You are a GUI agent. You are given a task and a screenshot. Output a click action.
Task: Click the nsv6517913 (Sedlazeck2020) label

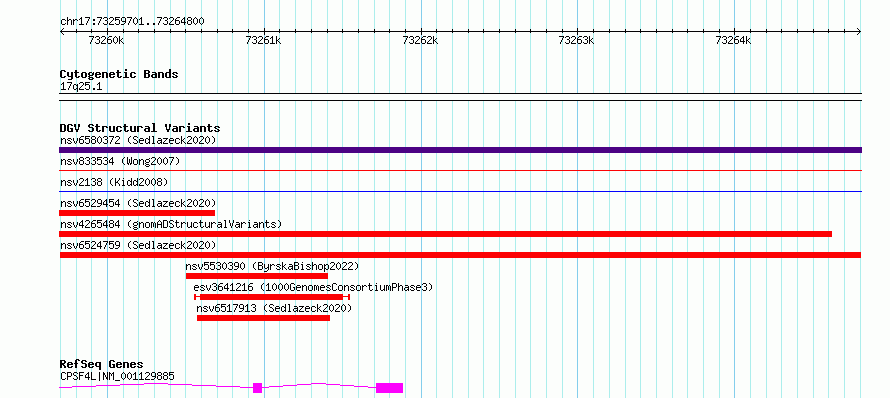pos(274,308)
